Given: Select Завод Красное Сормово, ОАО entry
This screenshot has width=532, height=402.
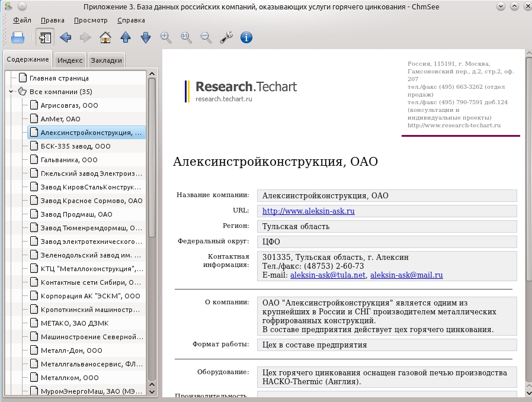Looking at the screenshot, I should coord(92,201).
